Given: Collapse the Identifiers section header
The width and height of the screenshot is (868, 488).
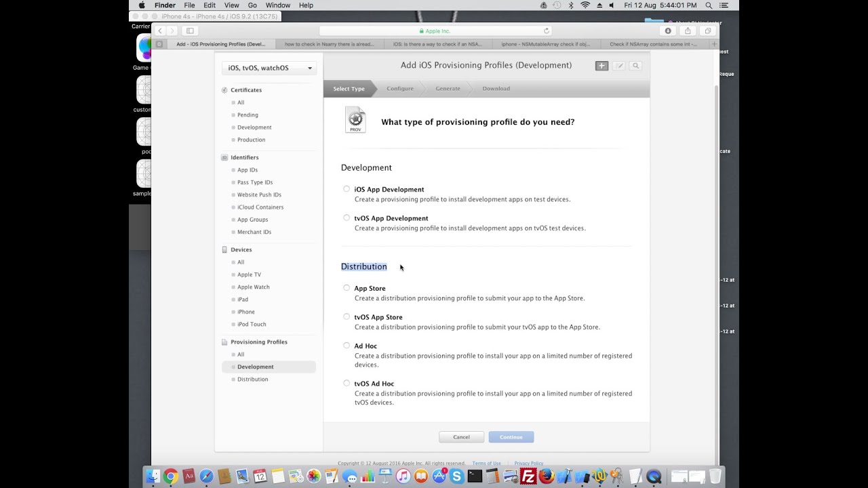Looking at the screenshot, I should point(244,157).
